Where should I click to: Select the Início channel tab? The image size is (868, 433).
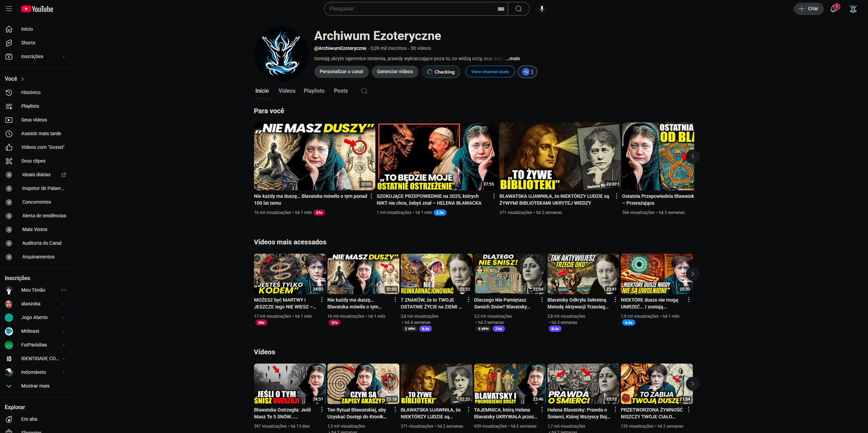[262, 91]
